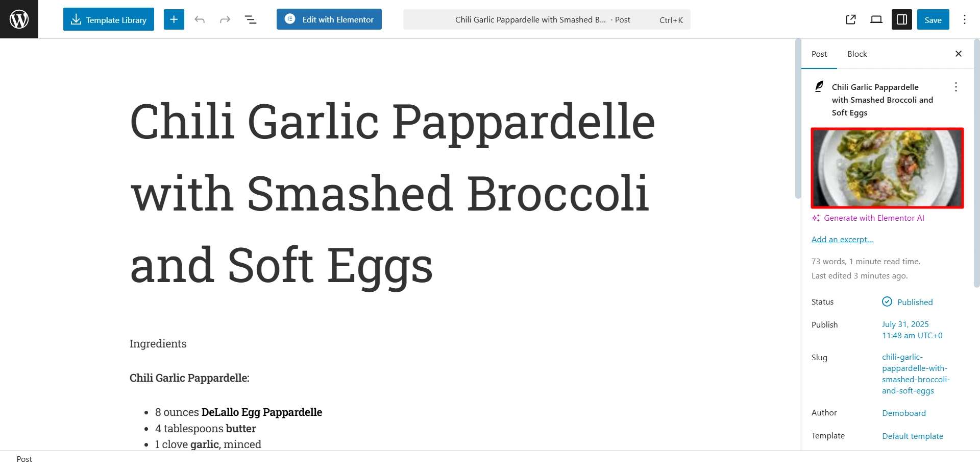Screen dimensions: 980x466
Task: Open the document overview list icon
Action: pyautogui.click(x=251, y=19)
